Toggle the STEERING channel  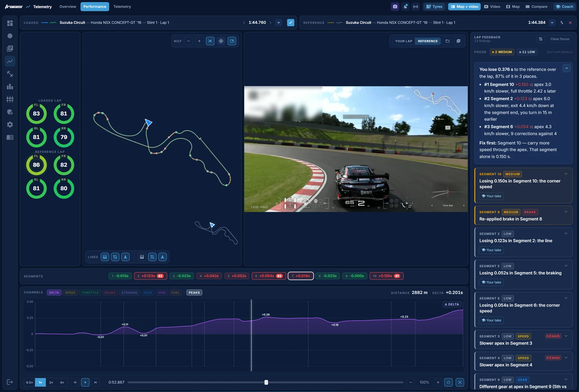point(129,292)
